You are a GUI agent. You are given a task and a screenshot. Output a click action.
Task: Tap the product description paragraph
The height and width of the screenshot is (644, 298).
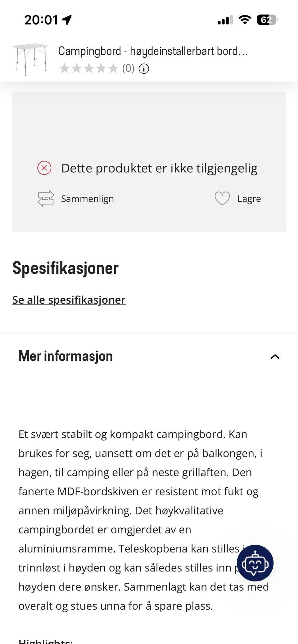(143, 520)
